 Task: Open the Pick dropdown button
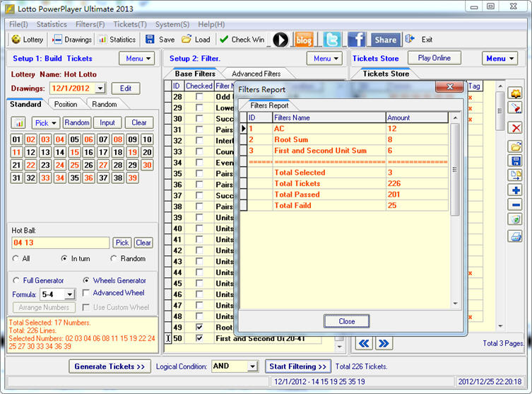(x=45, y=122)
